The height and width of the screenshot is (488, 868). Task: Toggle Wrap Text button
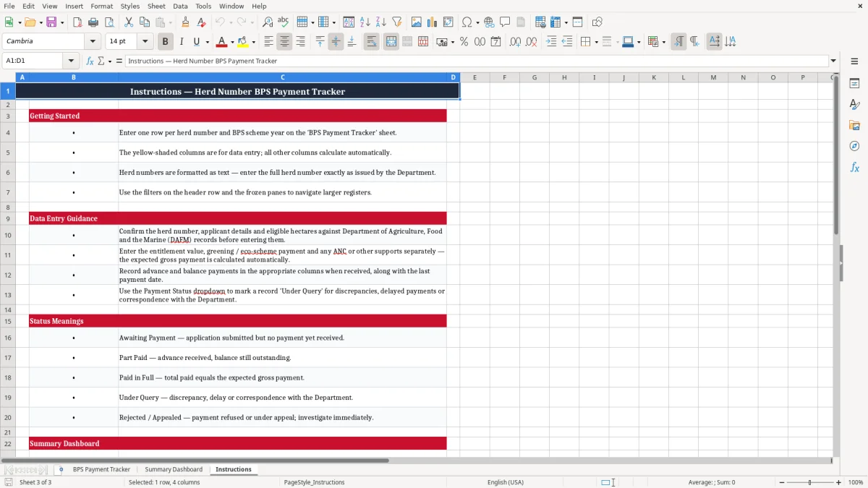point(371,42)
